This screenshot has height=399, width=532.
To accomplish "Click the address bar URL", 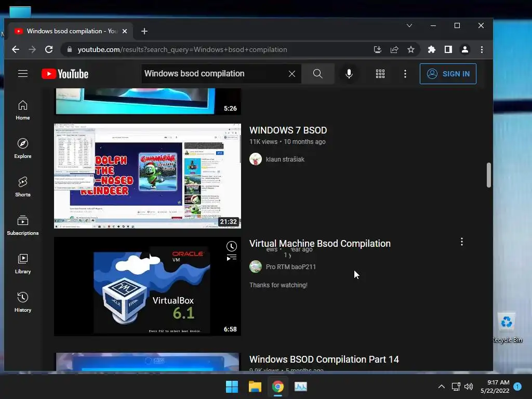I will (182, 49).
